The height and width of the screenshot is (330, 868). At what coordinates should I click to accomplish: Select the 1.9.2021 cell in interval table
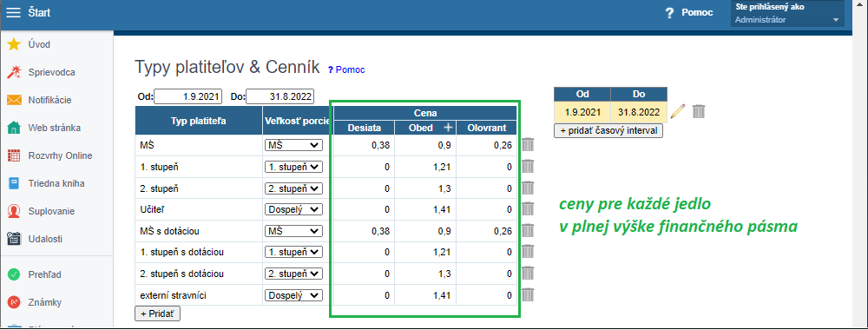pyautogui.click(x=582, y=112)
